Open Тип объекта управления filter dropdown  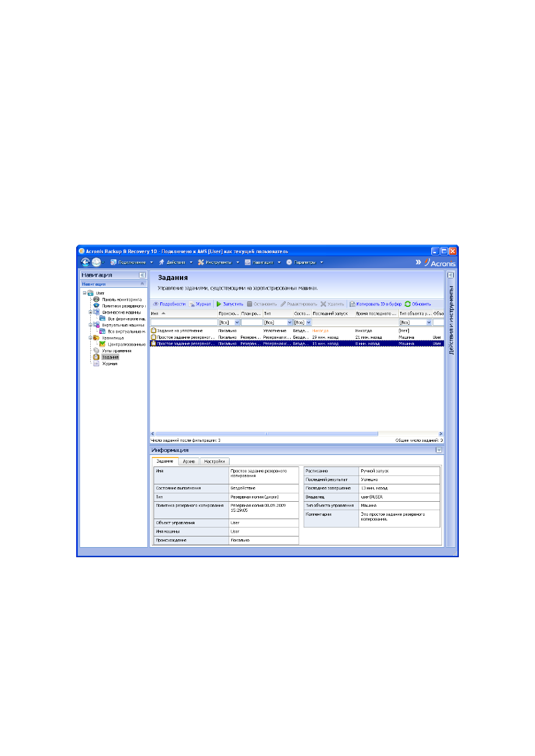coord(429,323)
